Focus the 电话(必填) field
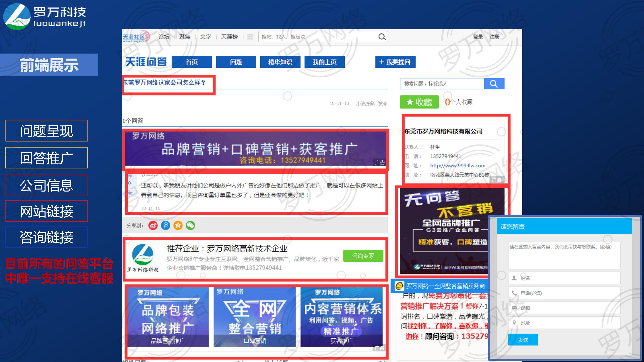The height and width of the screenshot is (362, 644). [564, 293]
